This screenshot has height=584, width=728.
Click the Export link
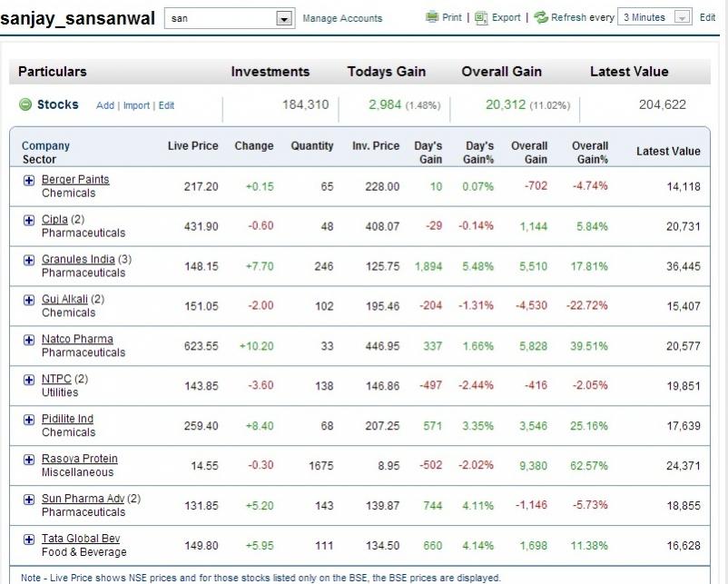[507, 17]
